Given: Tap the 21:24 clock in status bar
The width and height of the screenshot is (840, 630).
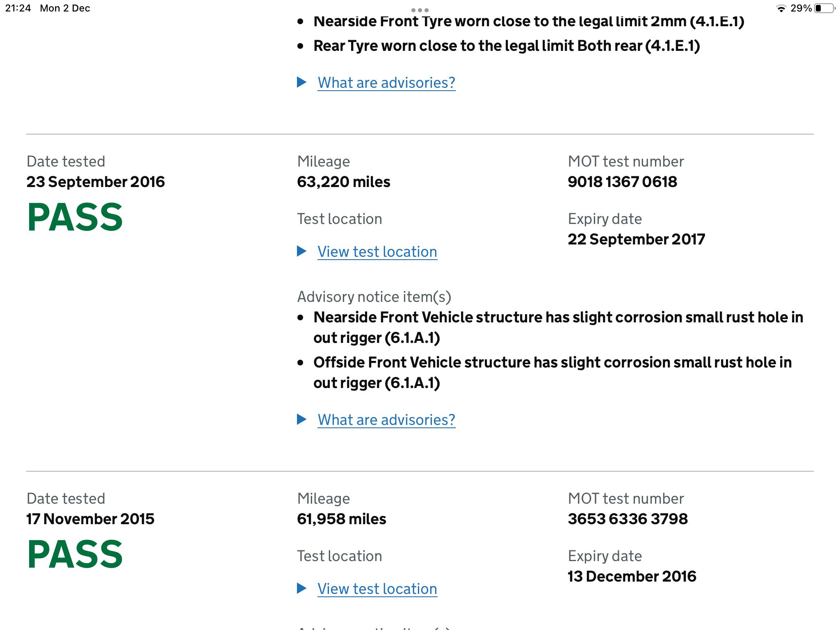Looking at the screenshot, I should (18, 9).
